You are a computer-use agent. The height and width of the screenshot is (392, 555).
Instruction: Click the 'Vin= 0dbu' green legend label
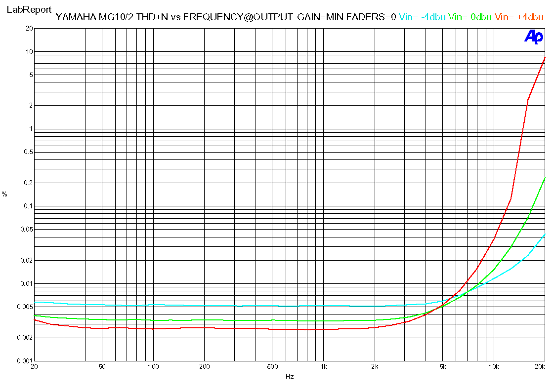coord(470,17)
